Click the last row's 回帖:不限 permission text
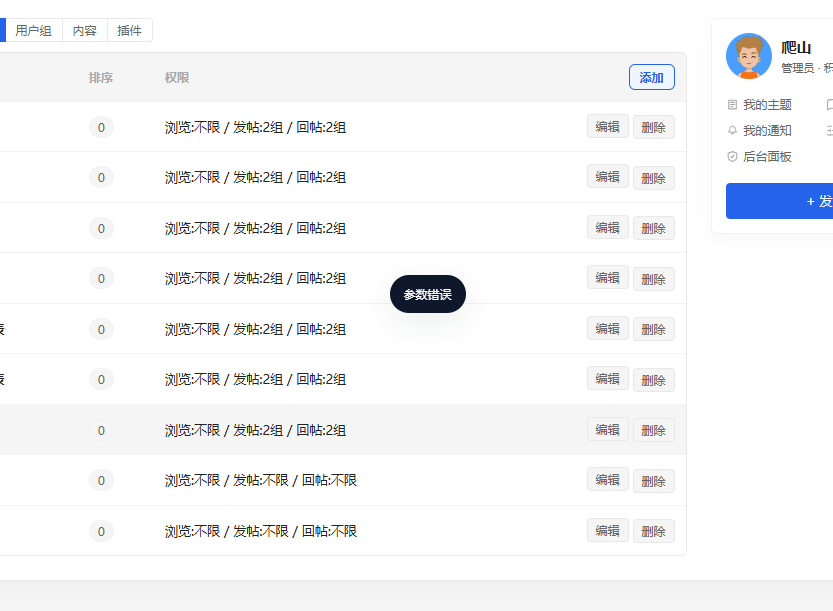833x611 pixels. [329, 531]
